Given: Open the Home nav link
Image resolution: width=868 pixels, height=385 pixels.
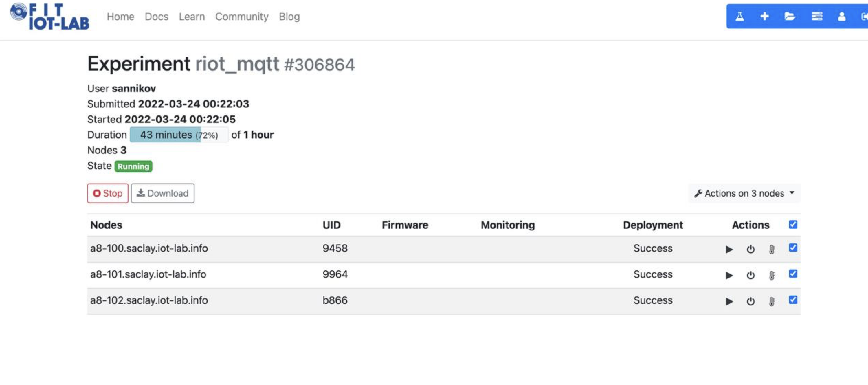Looking at the screenshot, I should (120, 16).
